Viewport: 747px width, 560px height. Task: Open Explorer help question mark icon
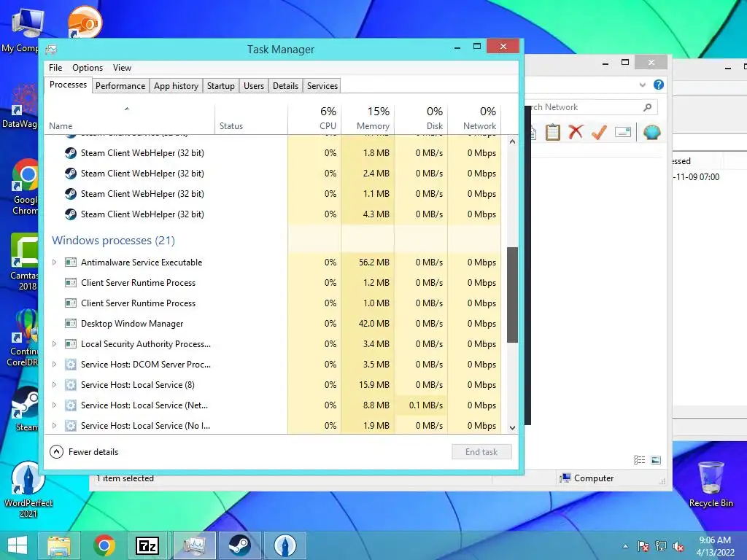659,85
